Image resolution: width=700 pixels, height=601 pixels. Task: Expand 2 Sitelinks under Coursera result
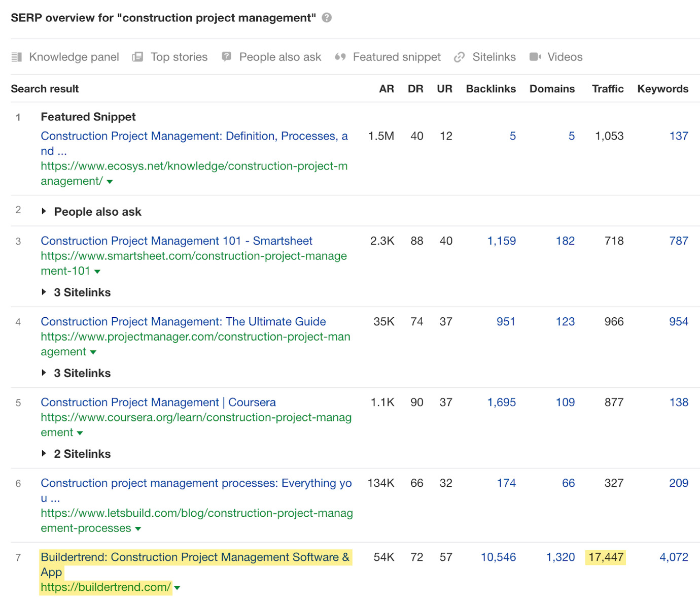coord(44,453)
